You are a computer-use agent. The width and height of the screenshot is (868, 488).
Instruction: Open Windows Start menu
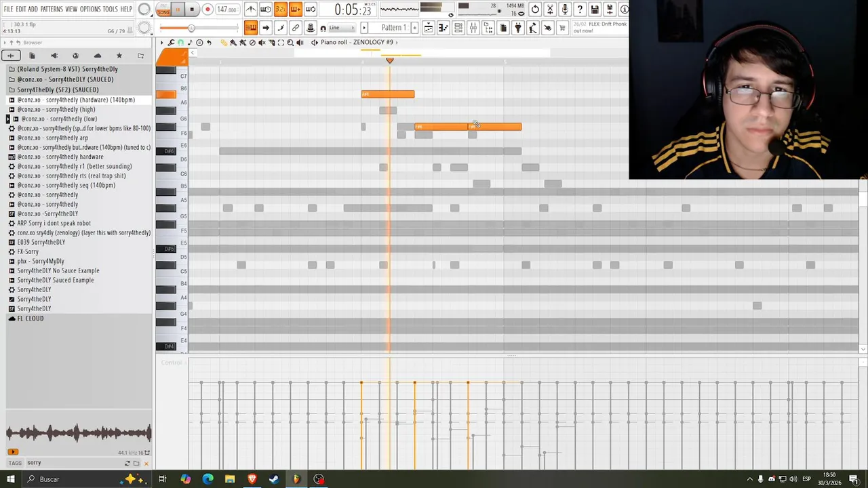tap(11, 479)
